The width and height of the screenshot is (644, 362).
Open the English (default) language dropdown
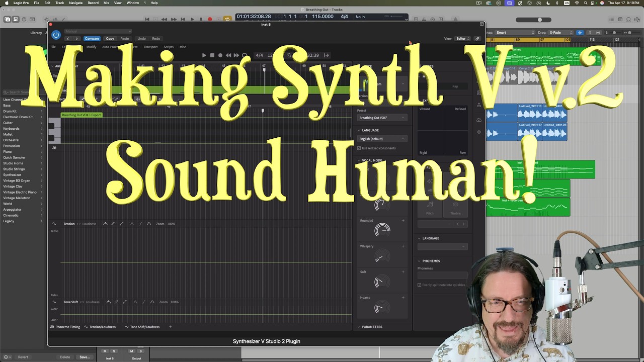[x=381, y=139]
